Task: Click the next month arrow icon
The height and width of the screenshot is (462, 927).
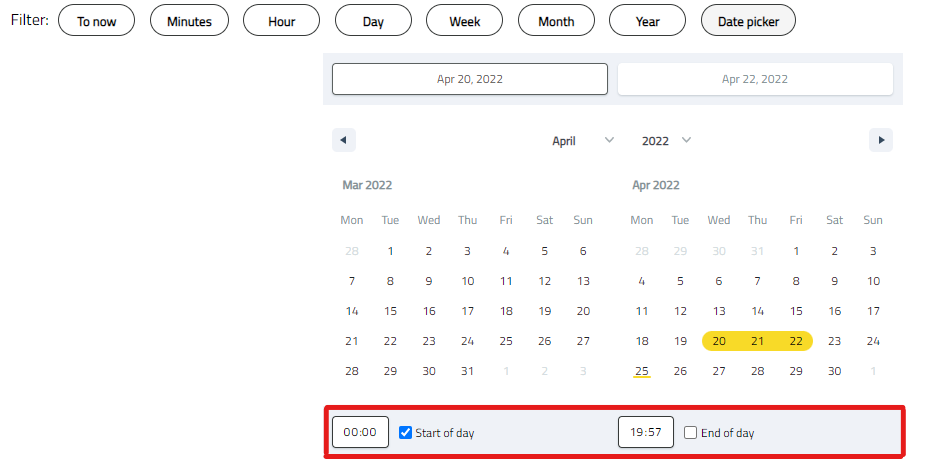Action: (880, 141)
